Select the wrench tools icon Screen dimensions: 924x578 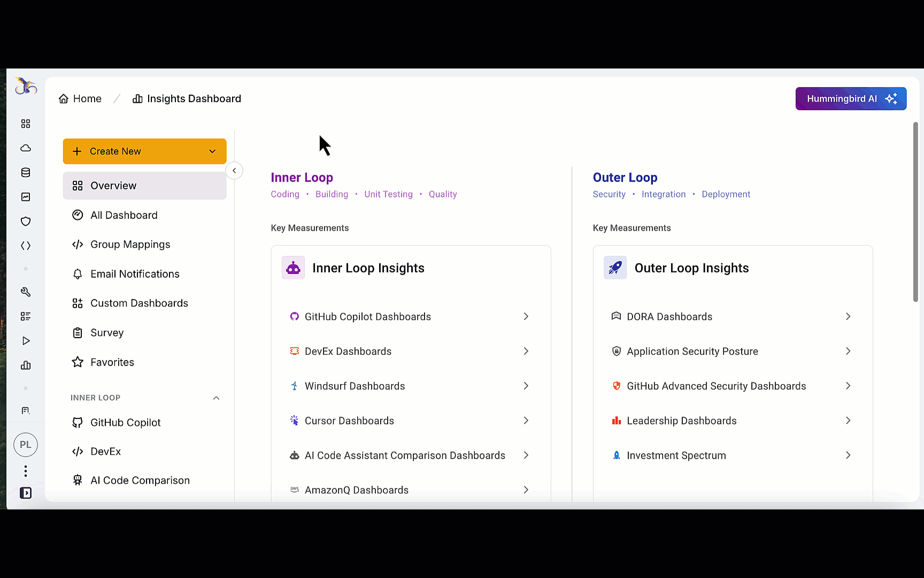pyautogui.click(x=26, y=292)
